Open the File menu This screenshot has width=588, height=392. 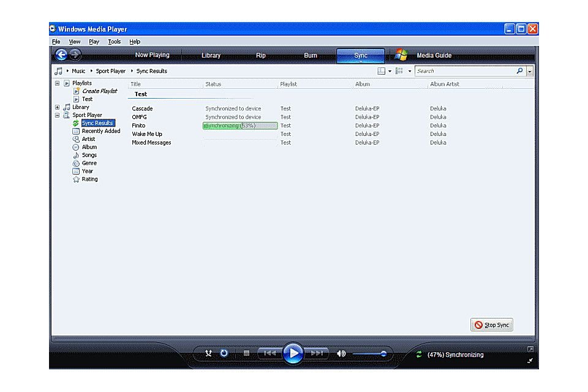pos(56,42)
